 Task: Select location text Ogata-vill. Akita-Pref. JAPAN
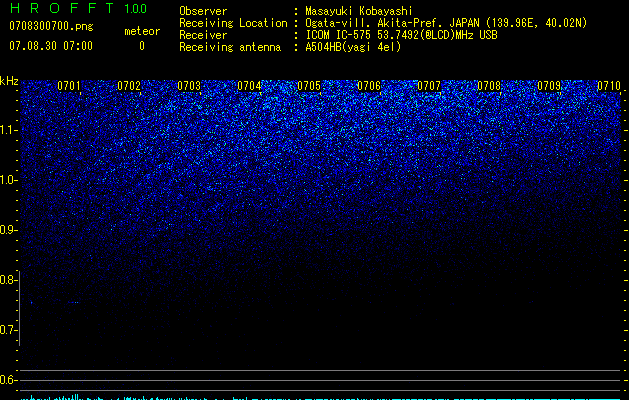pyautogui.click(x=392, y=23)
